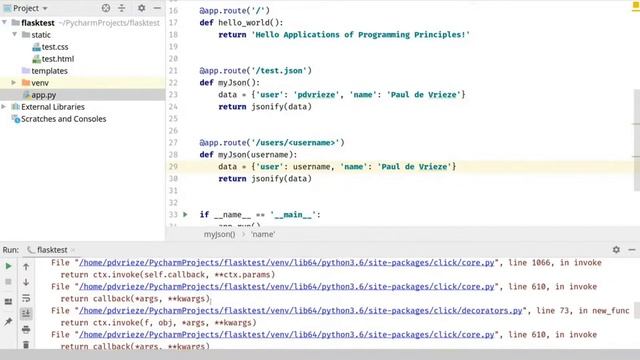The width and height of the screenshot is (640, 360).
Task: Click the '/test.json' route decorator line
Action: click(x=256, y=71)
